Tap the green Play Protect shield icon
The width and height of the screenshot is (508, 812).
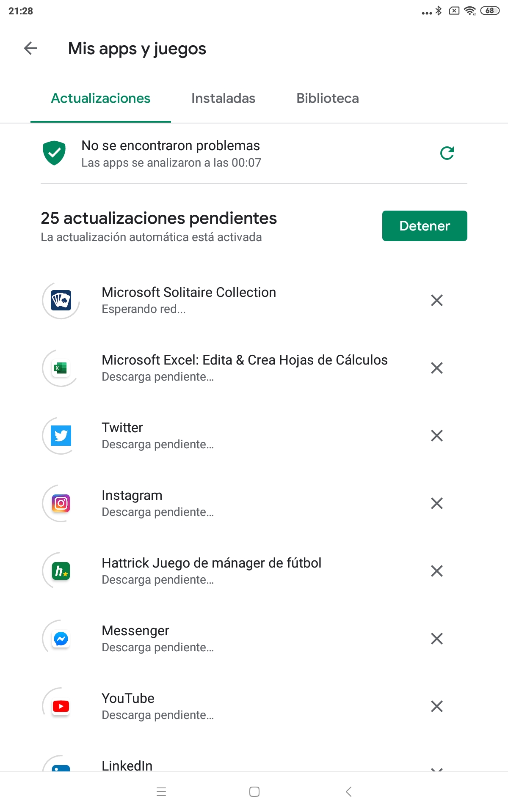tap(54, 153)
